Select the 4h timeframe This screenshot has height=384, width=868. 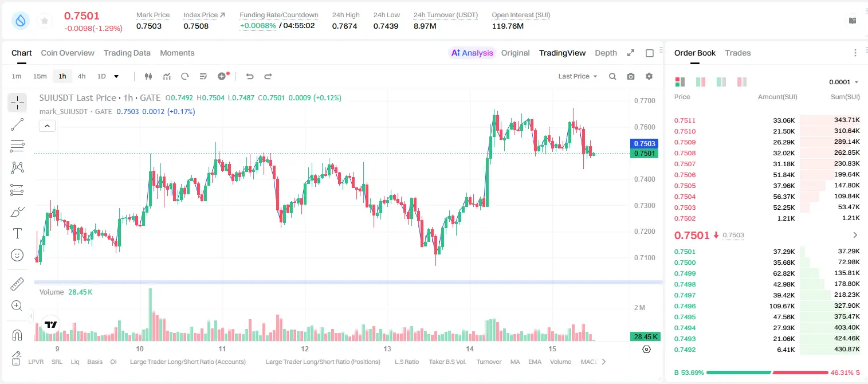(x=82, y=76)
